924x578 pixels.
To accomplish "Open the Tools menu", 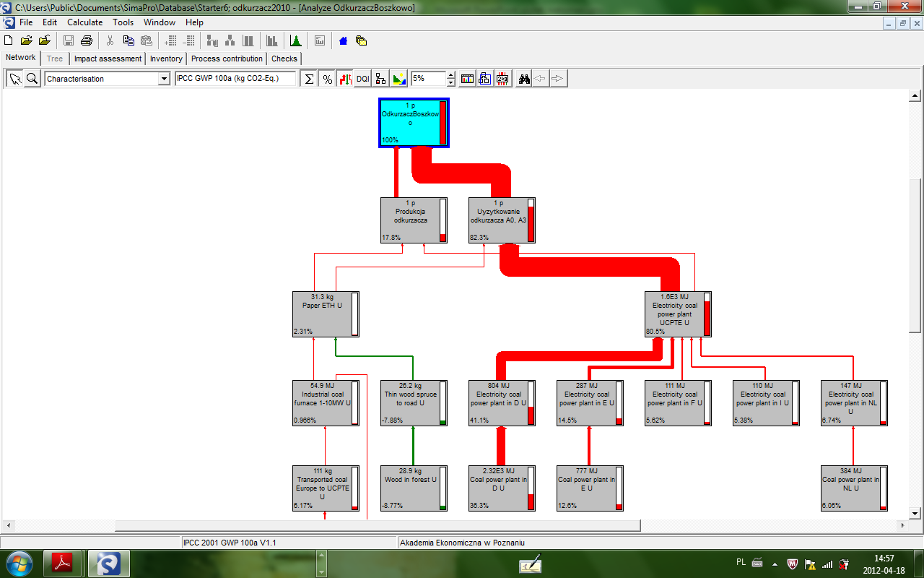I will tap(123, 22).
